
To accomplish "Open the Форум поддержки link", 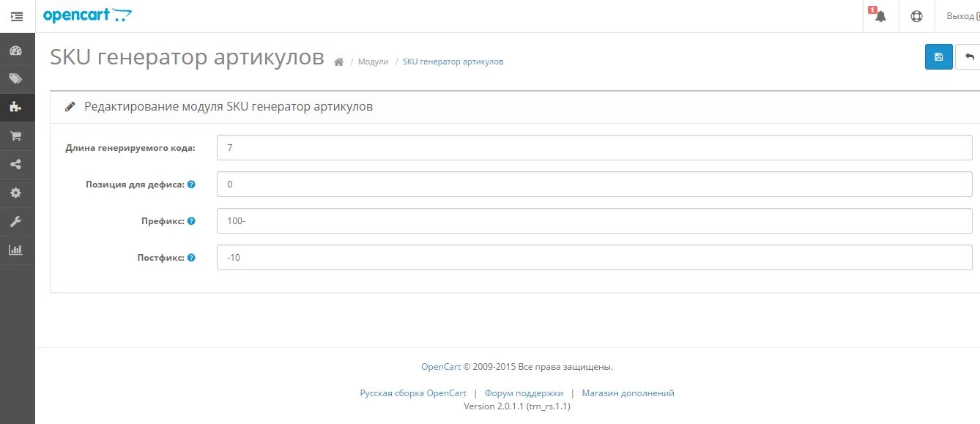I will (524, 393).
